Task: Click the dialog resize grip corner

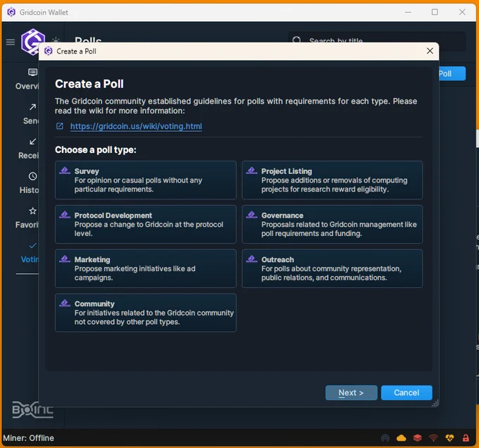Action: 435,403
